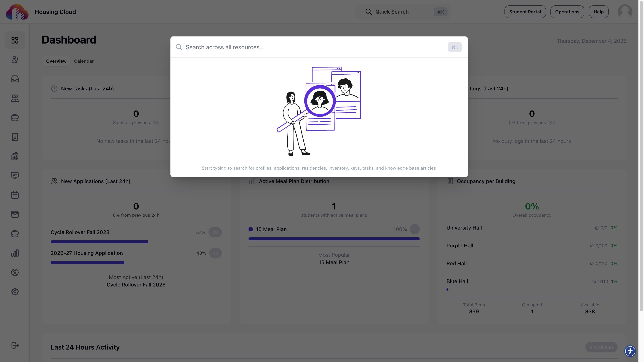
Task: Select the Overview tab
Action: point(56,61)
